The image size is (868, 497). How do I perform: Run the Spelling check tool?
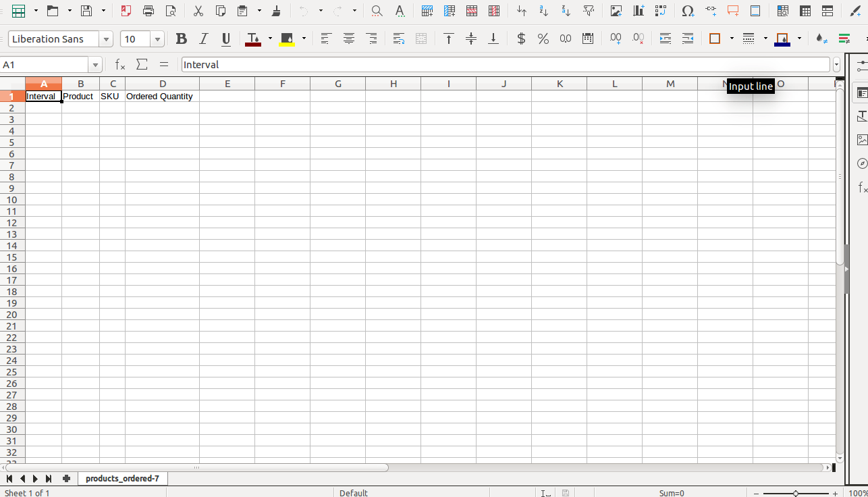tap(400, 11)
